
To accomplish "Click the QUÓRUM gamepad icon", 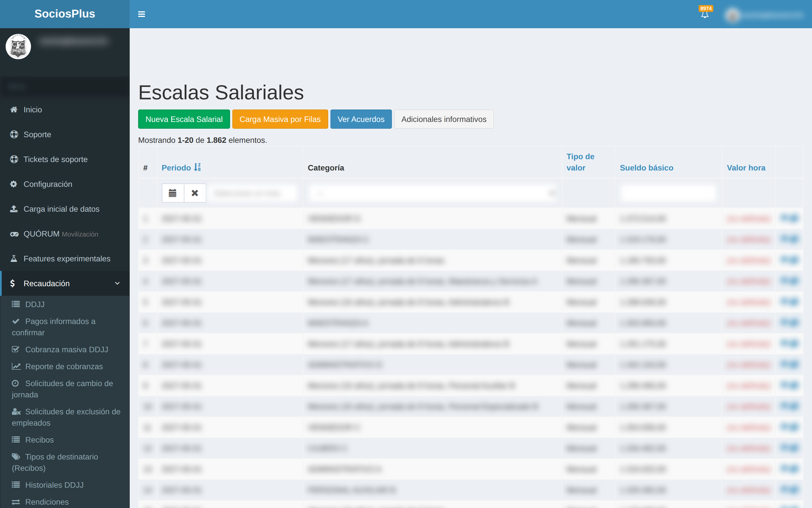I will click(x=14, y=234).
